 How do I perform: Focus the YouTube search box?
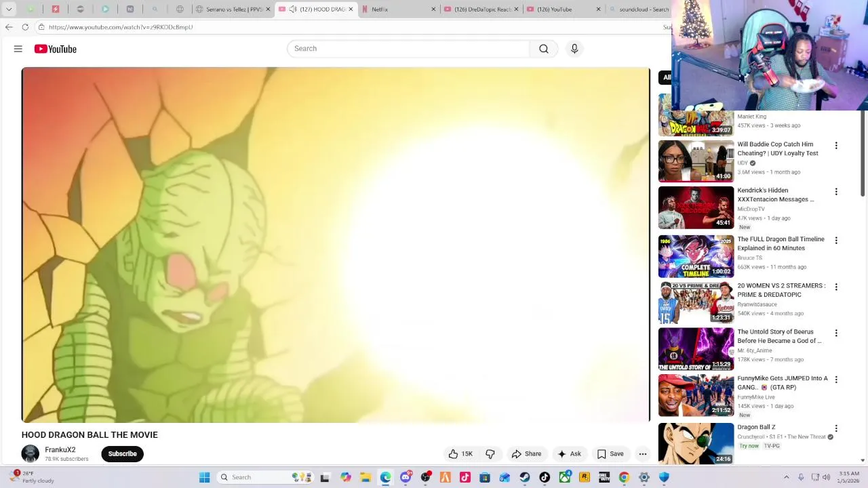408,49
